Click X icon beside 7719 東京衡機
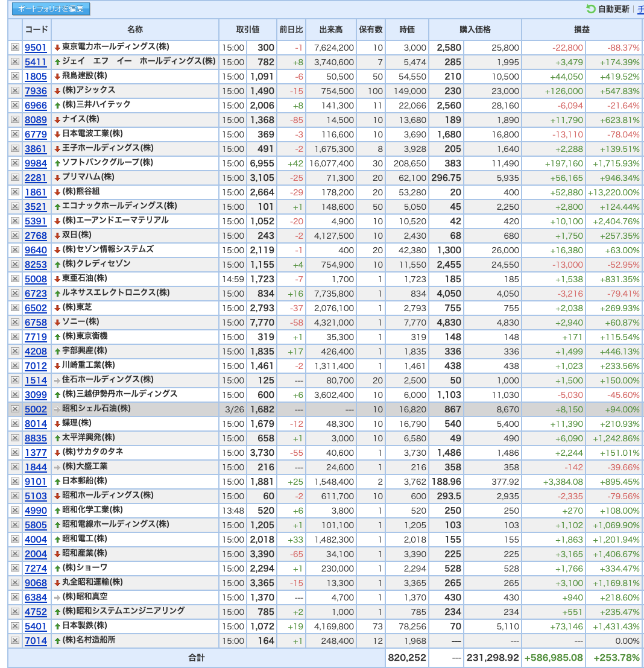Viewport: 644px width, 668px height. [x=15, y=337]
